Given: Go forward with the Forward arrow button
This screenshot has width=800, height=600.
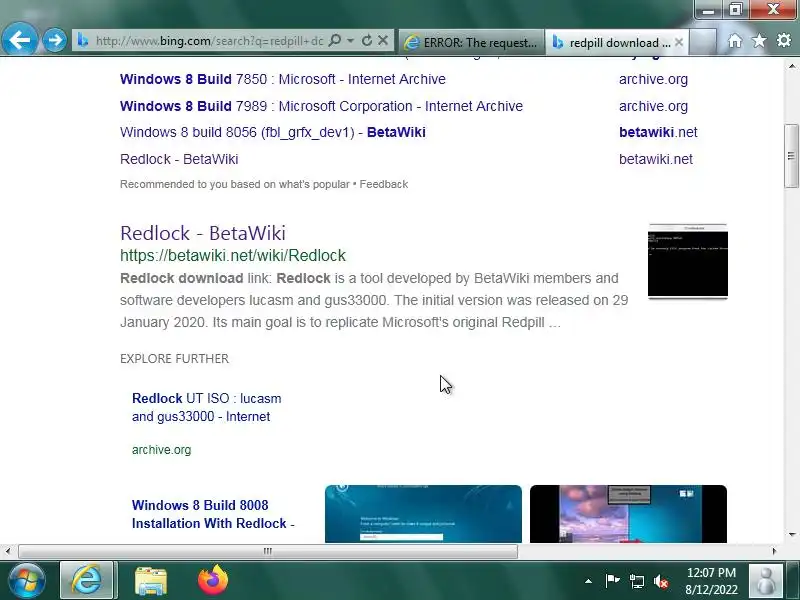Looking at the screenshot, I should (54, 40).
